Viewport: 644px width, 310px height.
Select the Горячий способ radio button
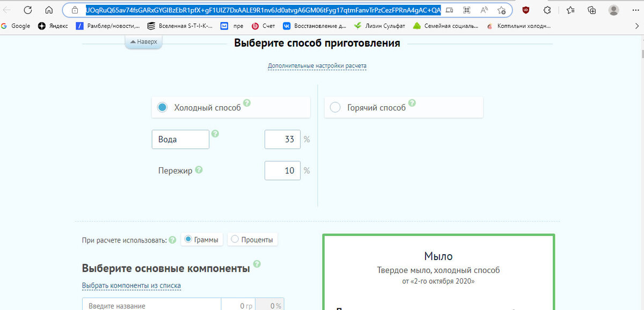click(x=335, y=107)
